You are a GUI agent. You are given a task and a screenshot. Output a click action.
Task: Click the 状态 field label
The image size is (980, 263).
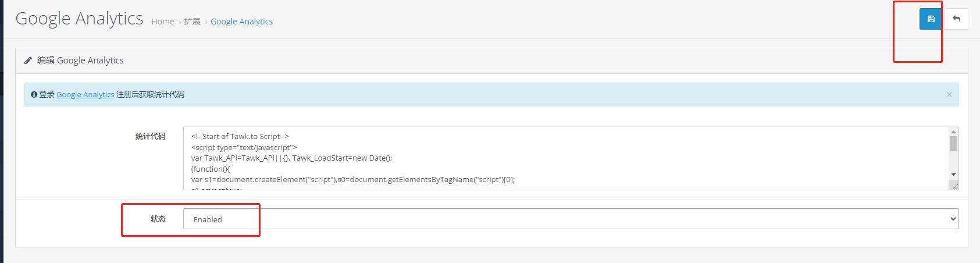(x=158, y=219)
